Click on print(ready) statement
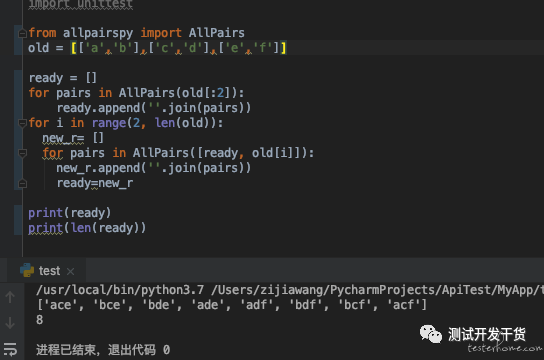The height and width of the screenshot is (360, 544). coord(70,213)
